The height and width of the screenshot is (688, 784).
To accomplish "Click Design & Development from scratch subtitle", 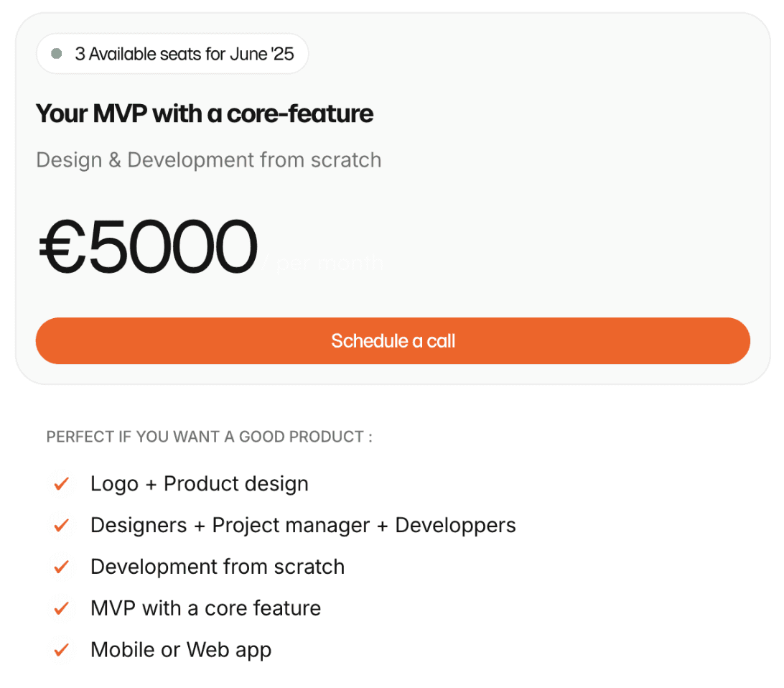I will coord(208,160).
